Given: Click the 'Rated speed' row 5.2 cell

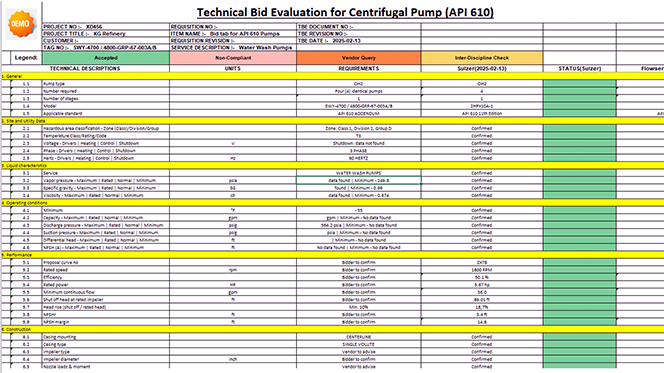Looking at the screenshot, I should click(106, 270).
